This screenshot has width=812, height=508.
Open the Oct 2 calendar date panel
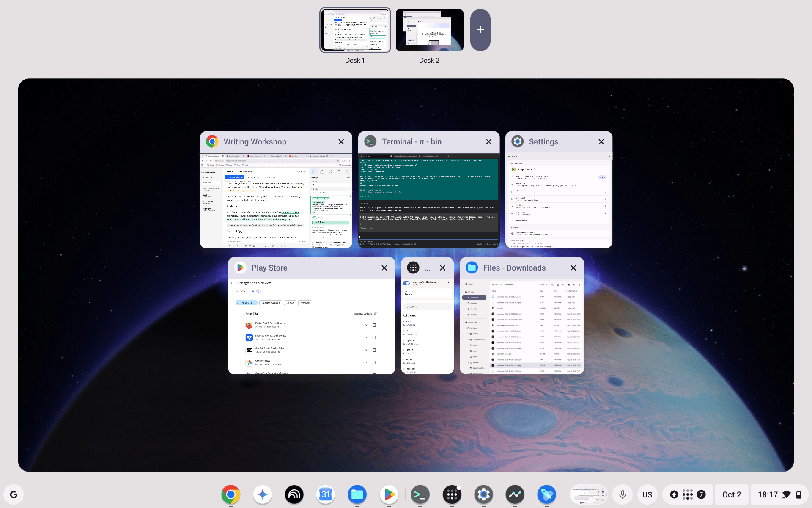pos(732,494)
